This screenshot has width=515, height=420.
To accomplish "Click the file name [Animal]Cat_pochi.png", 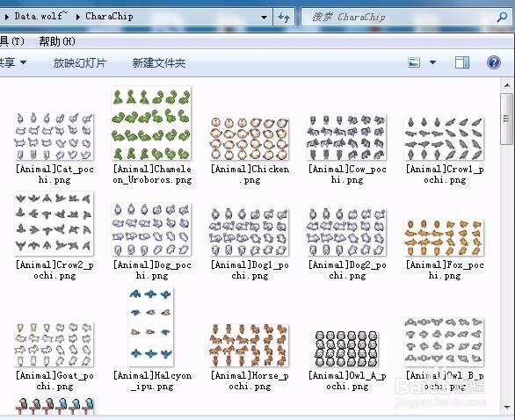I will coord(54,174).
